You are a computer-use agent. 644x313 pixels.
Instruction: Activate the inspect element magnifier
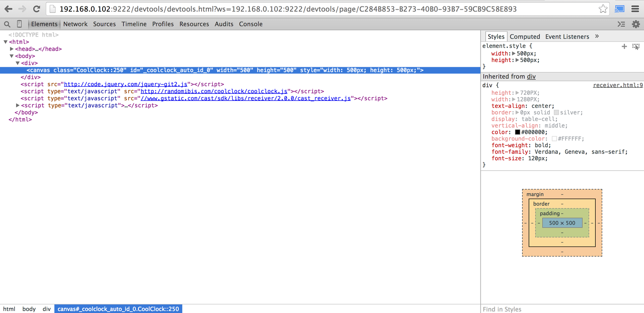click(7, 24)
